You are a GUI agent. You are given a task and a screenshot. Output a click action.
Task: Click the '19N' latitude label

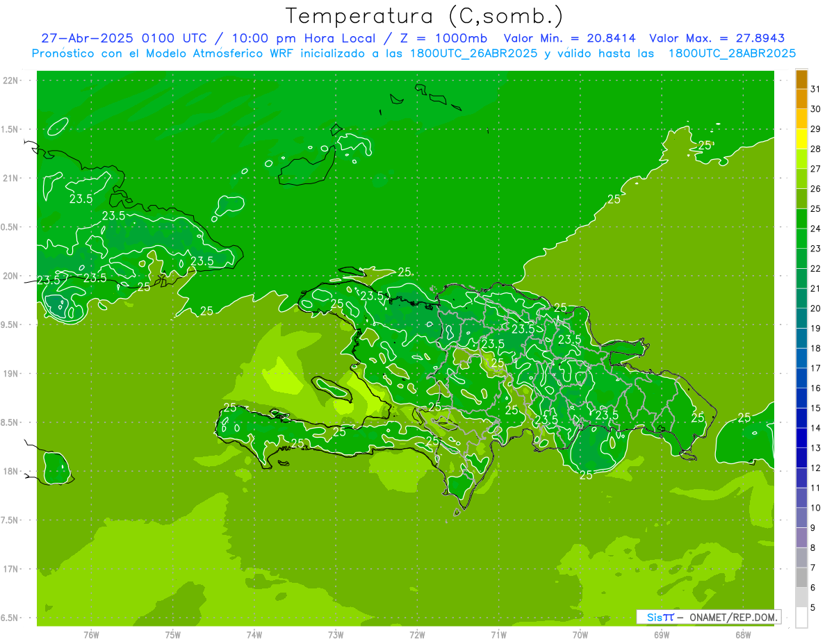pyautogui.click(x=11, y=373)
